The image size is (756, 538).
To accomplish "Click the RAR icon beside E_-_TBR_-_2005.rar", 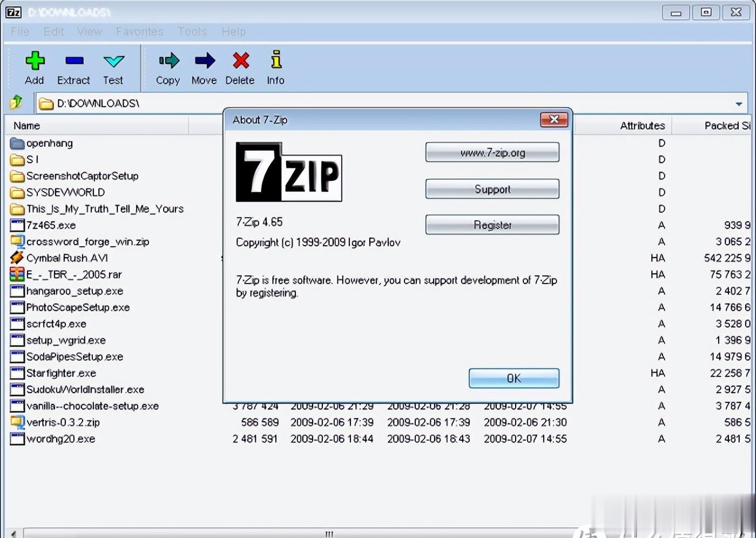I will click(x=17, y=274).
